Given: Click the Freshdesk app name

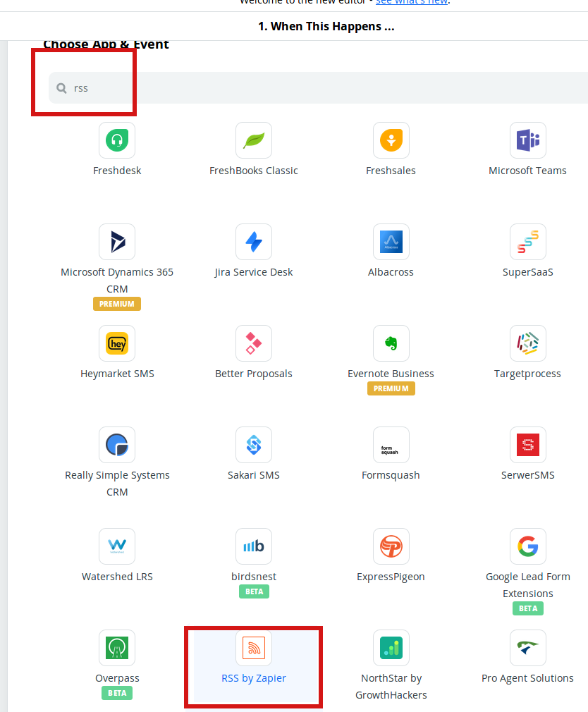Looking at the screenshot, I should tap(117, 171).
